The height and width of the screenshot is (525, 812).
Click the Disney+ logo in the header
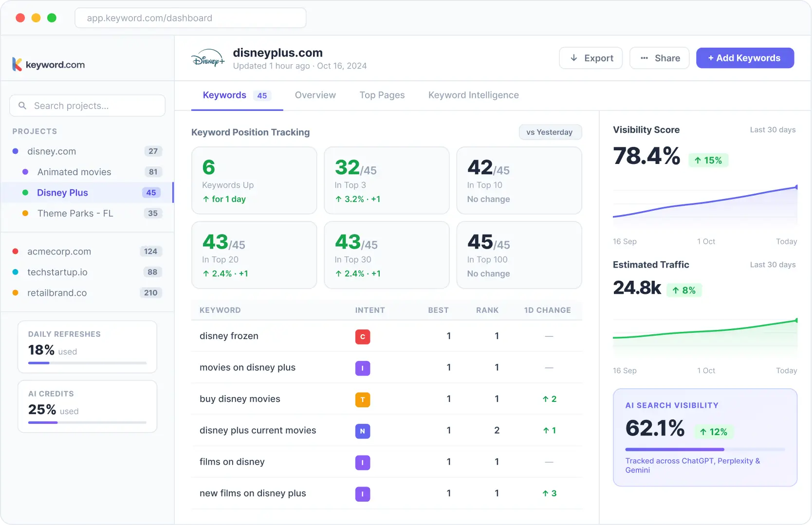coord(208,59)
